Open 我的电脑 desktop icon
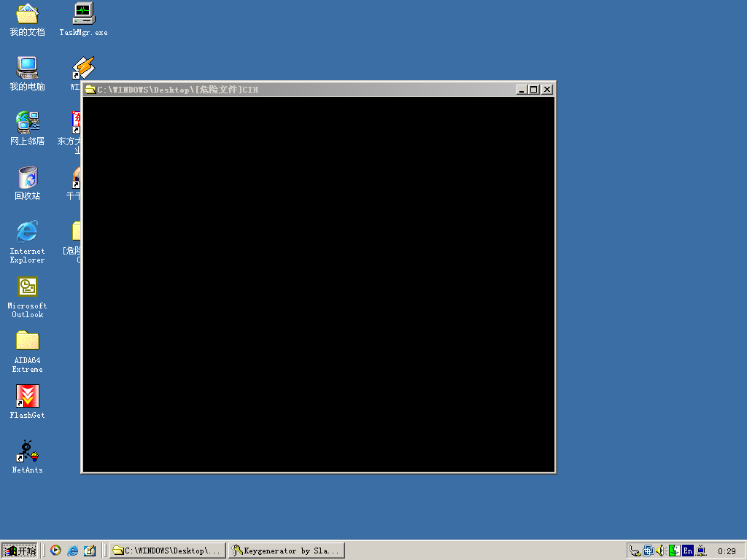The image size is (747, 560). pyautogui.click(x=27, y=68)
